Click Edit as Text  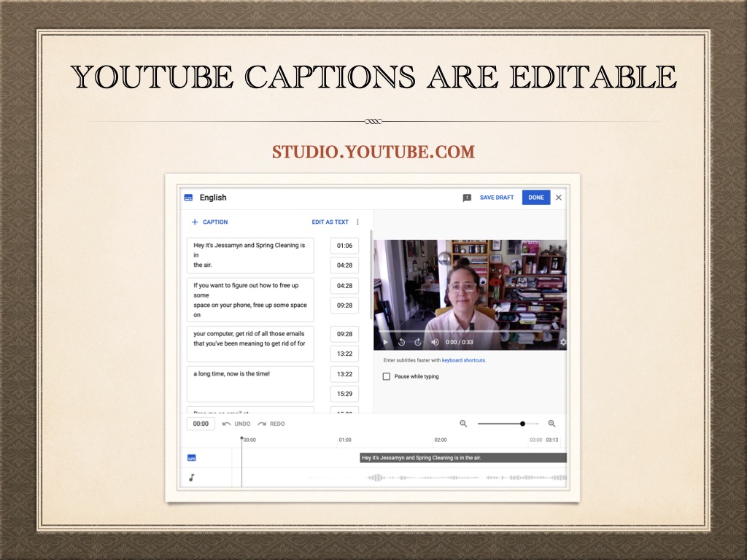330,222
